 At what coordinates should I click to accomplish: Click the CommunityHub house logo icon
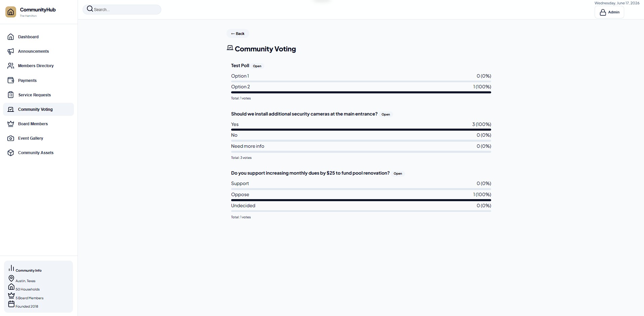(11, 12)
